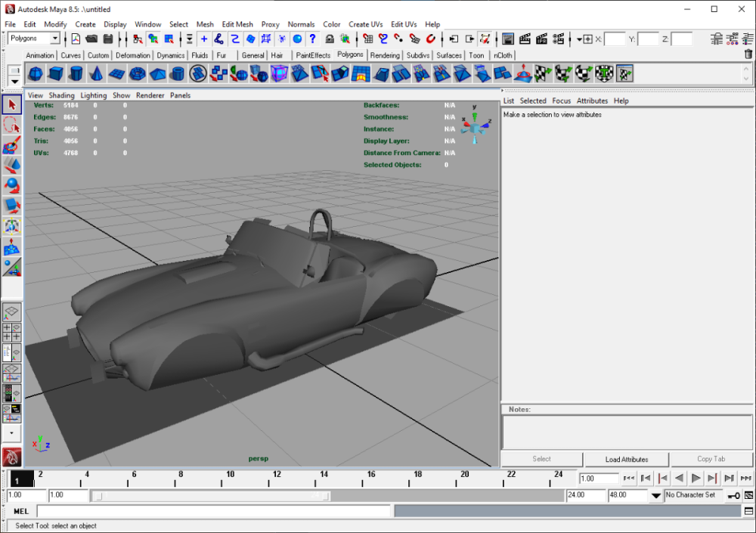The image size is (756, 533).
Task: Select the polygon sphere shelf icon
Action: [x=36, y=73]
